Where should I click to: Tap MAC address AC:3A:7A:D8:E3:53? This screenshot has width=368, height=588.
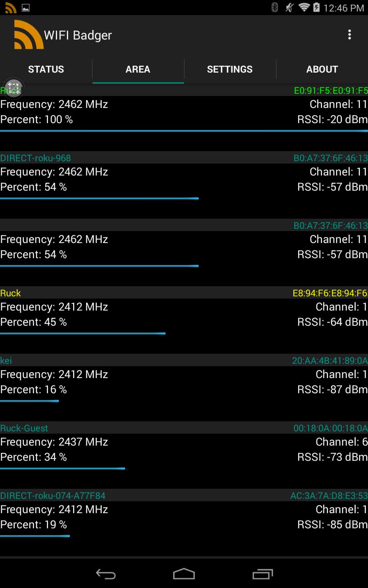[329, 496]
